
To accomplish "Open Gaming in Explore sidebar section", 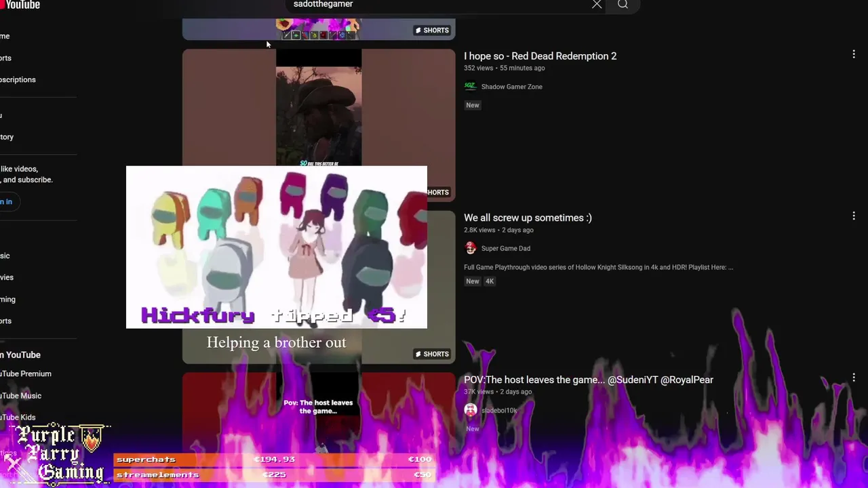I will pyautogui.click(x=7, y=299).
